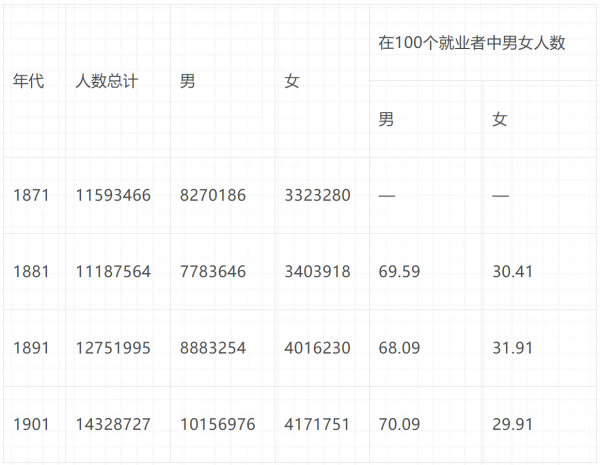Select the 人数总计 column header
The image size is (600, 465).
118,81
